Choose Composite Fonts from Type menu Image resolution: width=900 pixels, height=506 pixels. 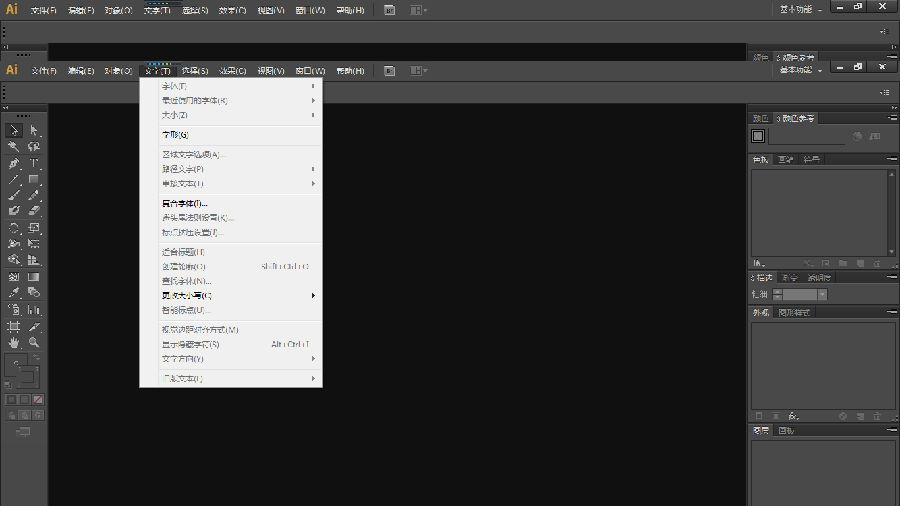(184, 203)
